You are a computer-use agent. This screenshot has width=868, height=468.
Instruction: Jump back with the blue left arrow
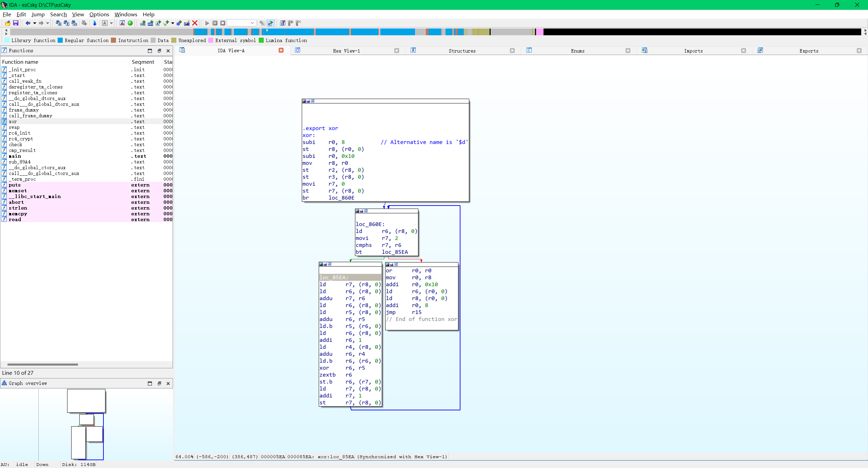pyautogui.click(x=28, y=23)
